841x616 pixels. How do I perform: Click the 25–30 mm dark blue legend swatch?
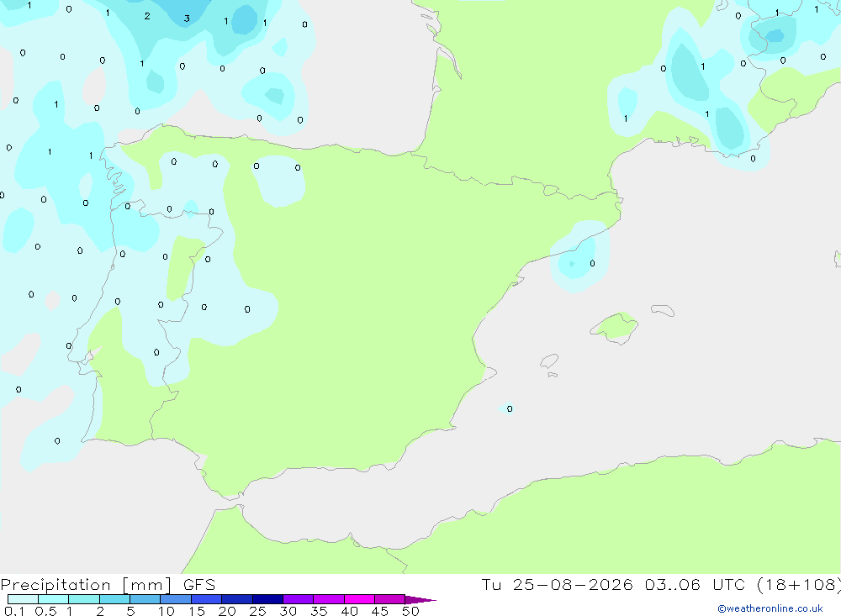point(267,599)
